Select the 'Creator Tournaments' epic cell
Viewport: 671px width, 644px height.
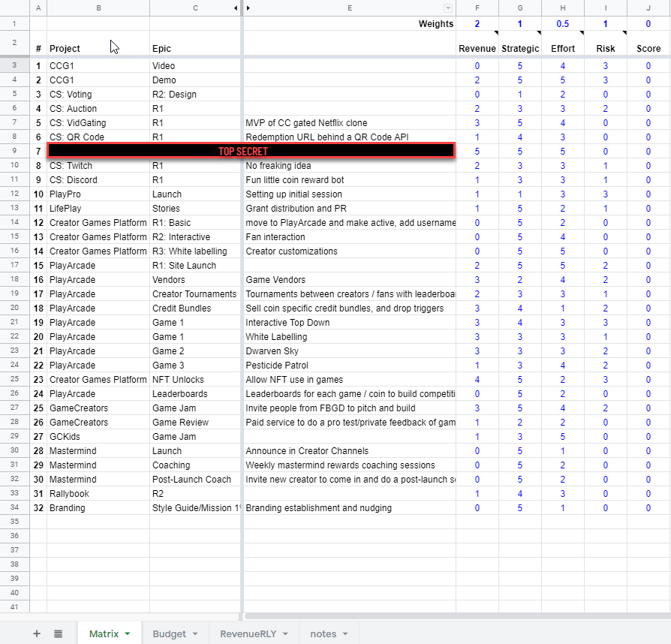pos(195,294)
